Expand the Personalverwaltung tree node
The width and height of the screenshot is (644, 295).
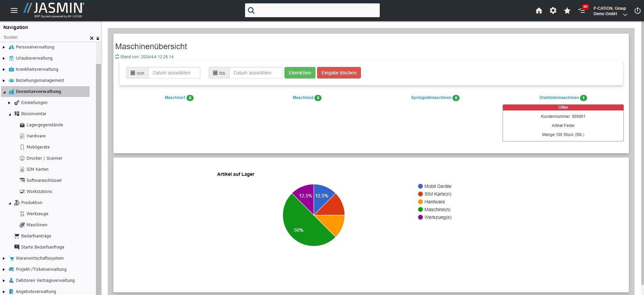(x=4, y=47)
